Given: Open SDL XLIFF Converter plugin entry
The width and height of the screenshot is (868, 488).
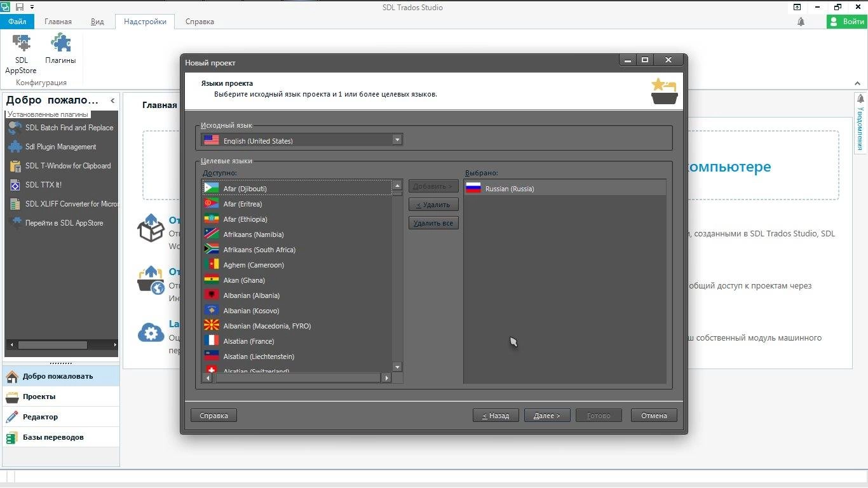Looking at the screenshot, I should click(62, 204).
